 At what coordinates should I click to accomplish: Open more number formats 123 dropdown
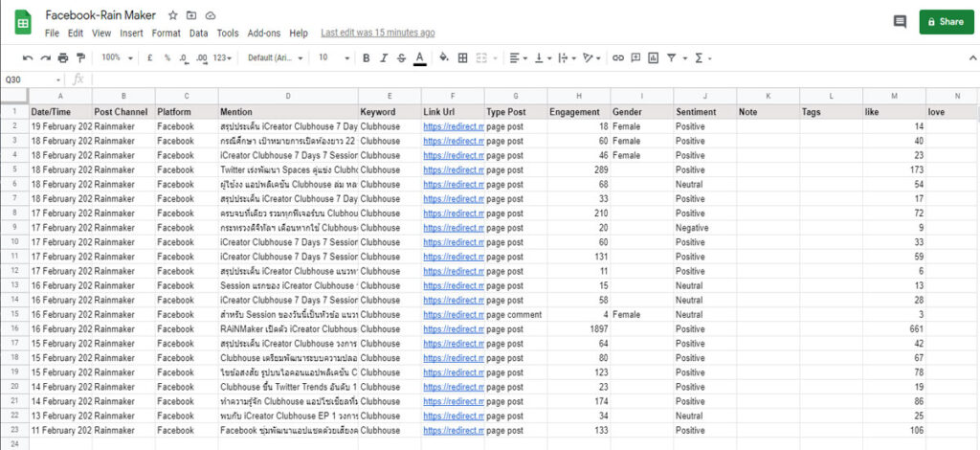tap(222, 57)
